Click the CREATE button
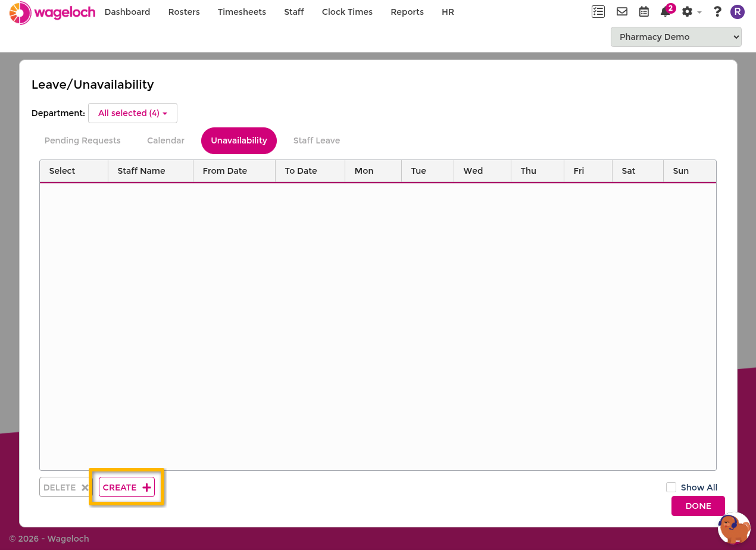 127,487
